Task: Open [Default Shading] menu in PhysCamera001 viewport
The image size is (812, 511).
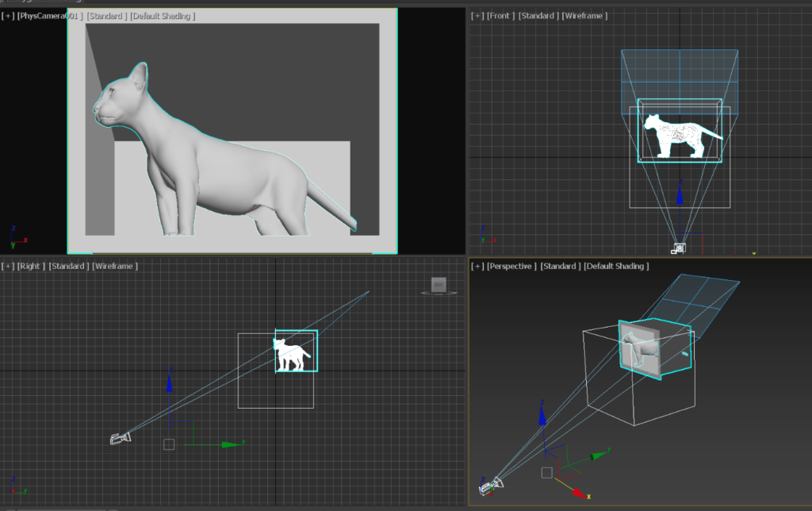Action: click(x=163, y=16)
